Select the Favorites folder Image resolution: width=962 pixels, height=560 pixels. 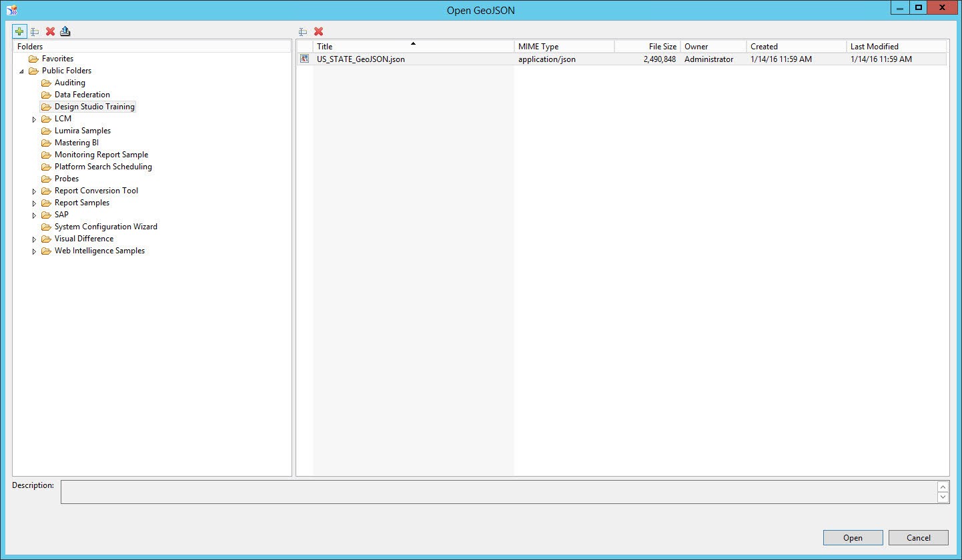pos(57,59)
